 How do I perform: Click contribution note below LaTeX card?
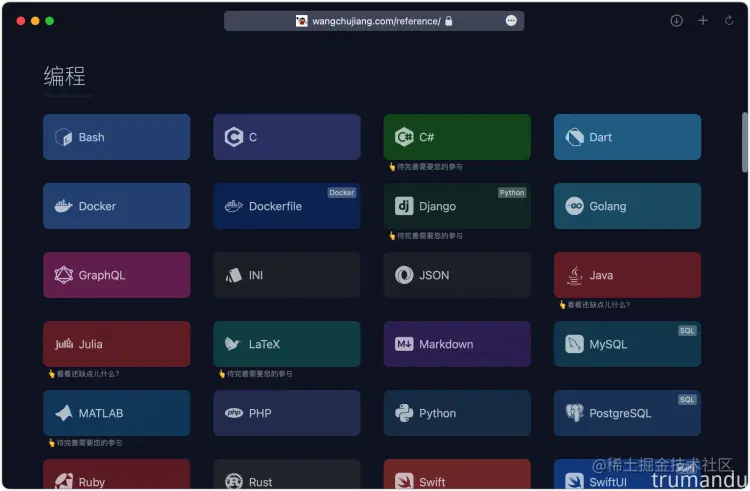click(255, 373)
